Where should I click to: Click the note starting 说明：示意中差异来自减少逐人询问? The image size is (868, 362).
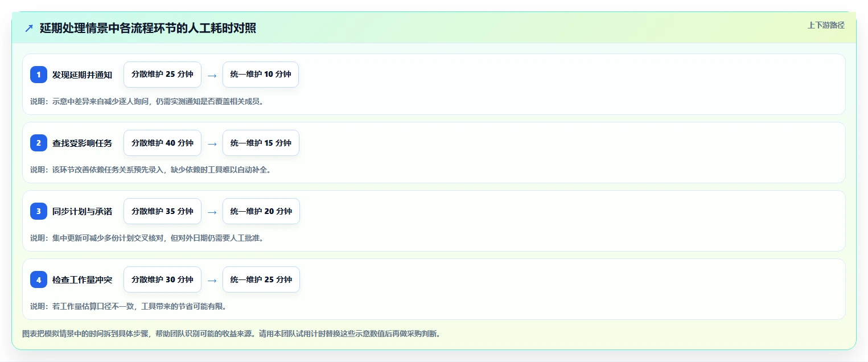147,101
